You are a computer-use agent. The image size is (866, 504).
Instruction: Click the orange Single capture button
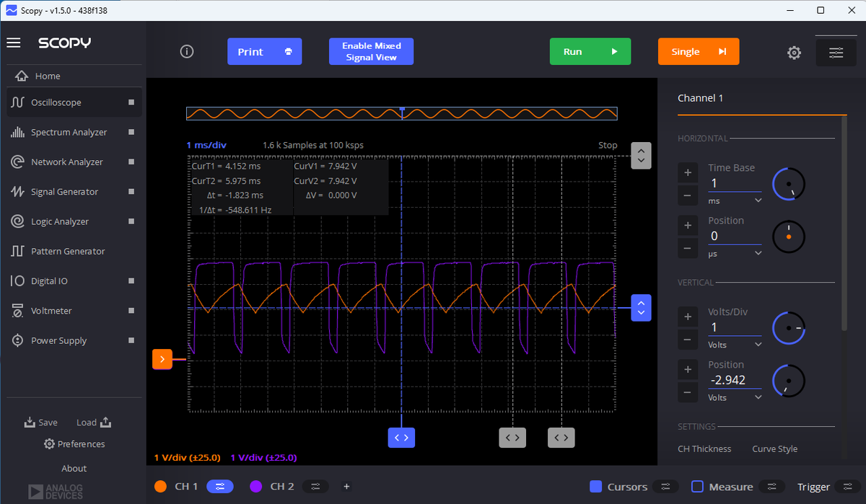coord(699,52)
